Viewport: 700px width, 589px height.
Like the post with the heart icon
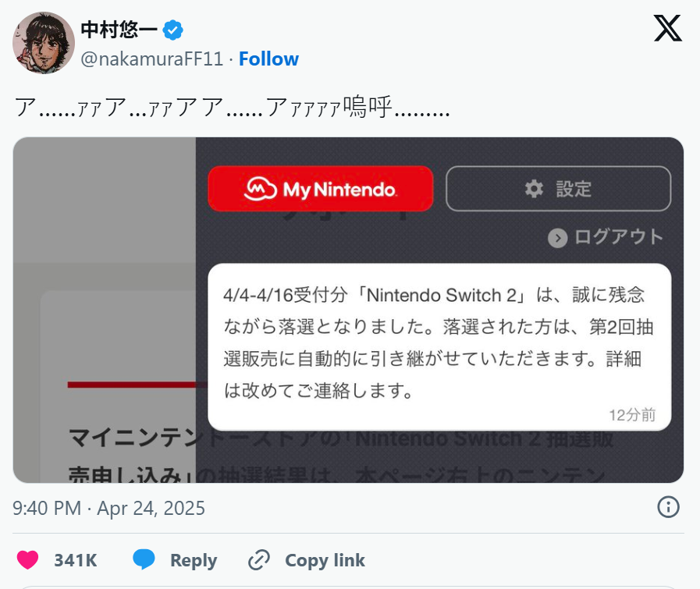tap(28, 560)
